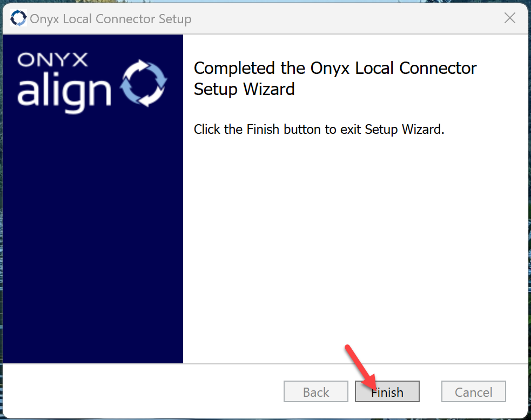Click the footer gap between Finish and Cancel
This screenshot has height=420, width=531.
point(431,391)
